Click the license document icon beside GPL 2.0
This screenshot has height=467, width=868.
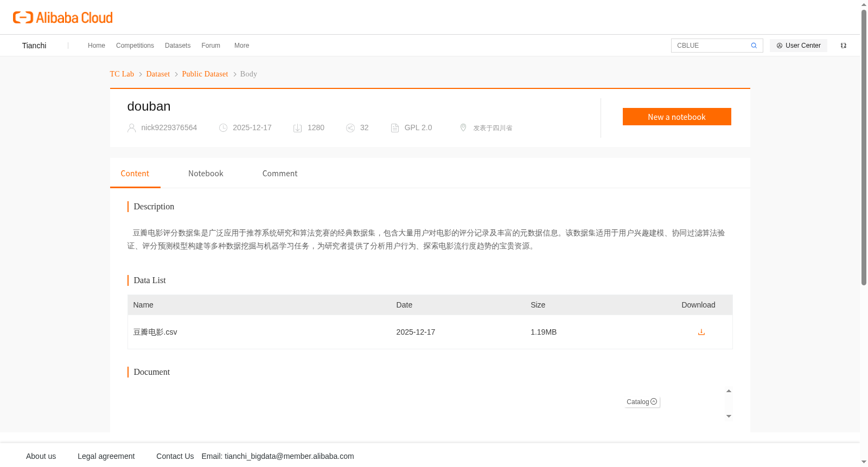[395, 128]
